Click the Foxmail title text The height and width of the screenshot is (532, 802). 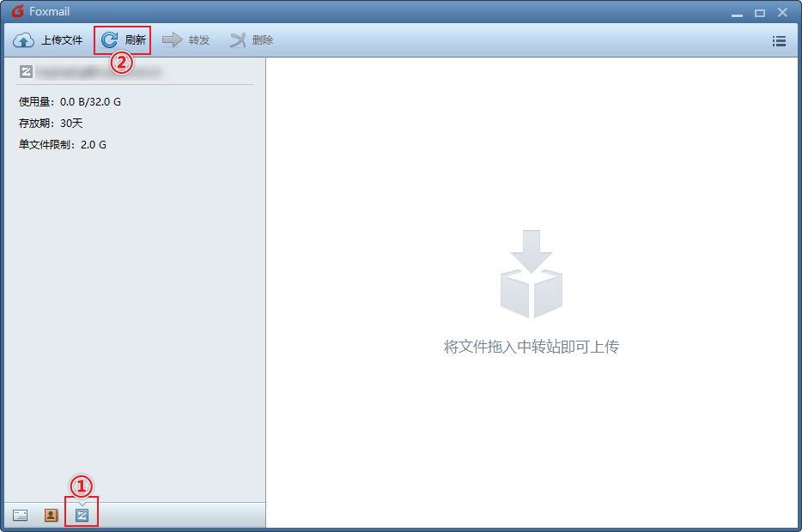coord(49,12)
